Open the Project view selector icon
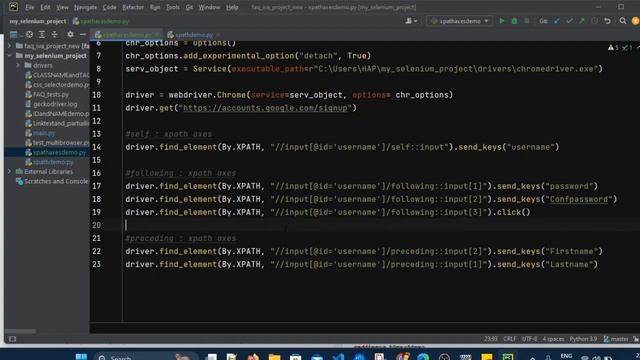This screenshot has width=640, height=360. [13, 34]
